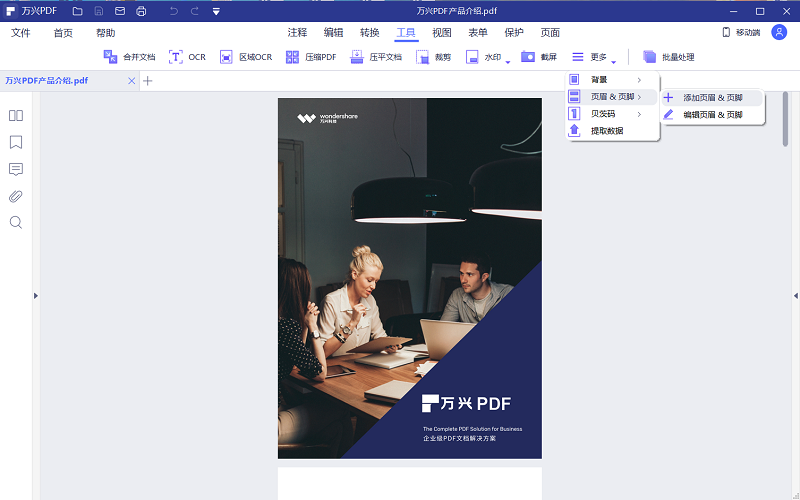Click the 移动端 mobile button
This screenshot has height=500, width=800.
[741, 32]
